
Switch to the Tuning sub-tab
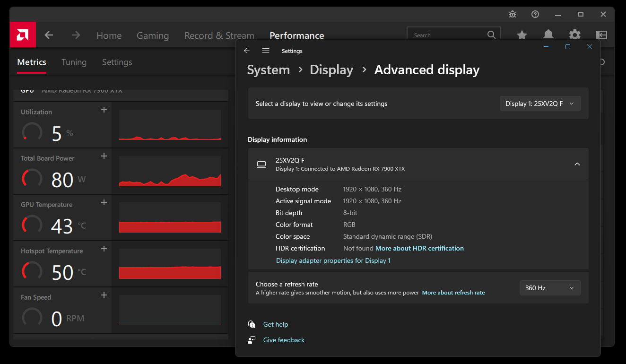[74, 62]
